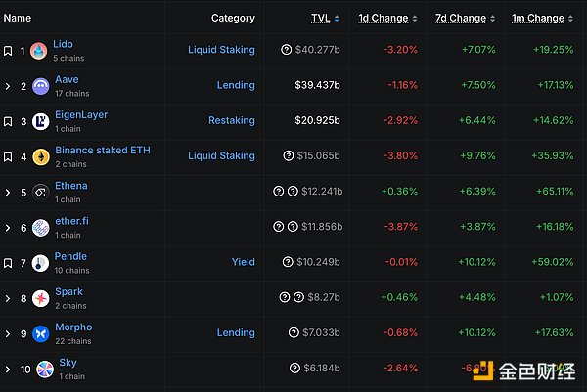The image size is (587, 392).
Task: Click the Pendle protocol logo icon
Action: click(x=39, y=262)
